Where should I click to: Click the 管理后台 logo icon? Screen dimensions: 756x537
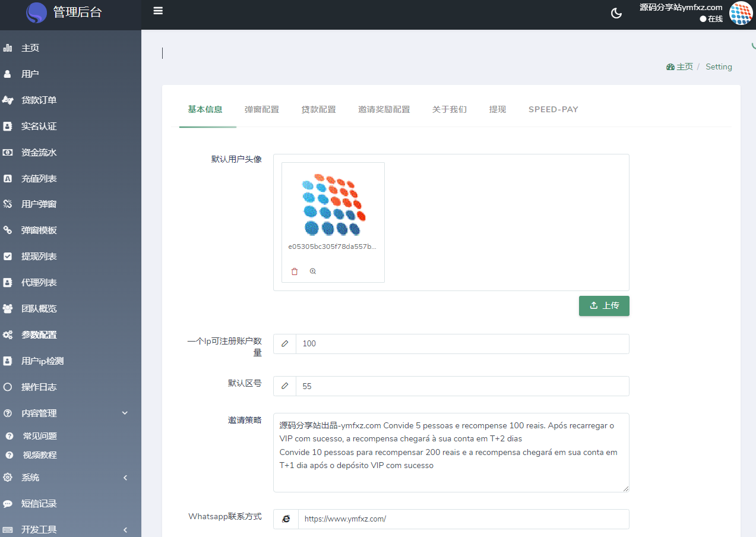click(x=37, y=12)
